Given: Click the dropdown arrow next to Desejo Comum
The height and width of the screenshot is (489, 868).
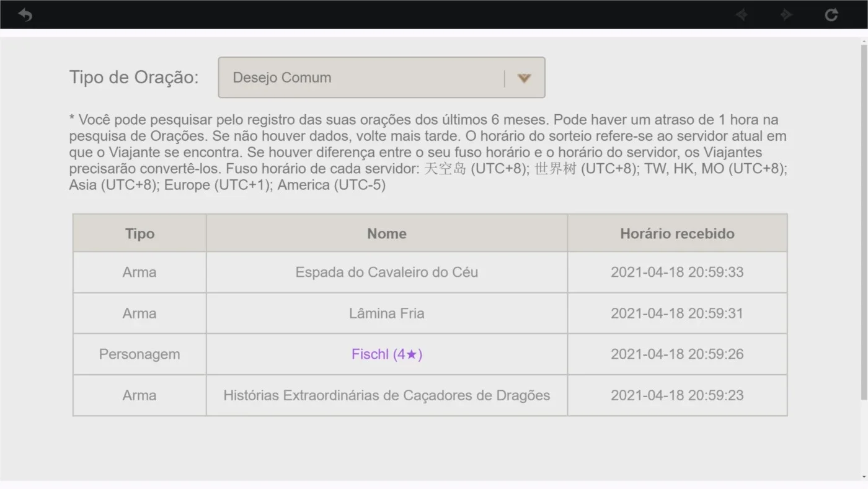Looking at the screenshot, I should click(x=525, y=78).
